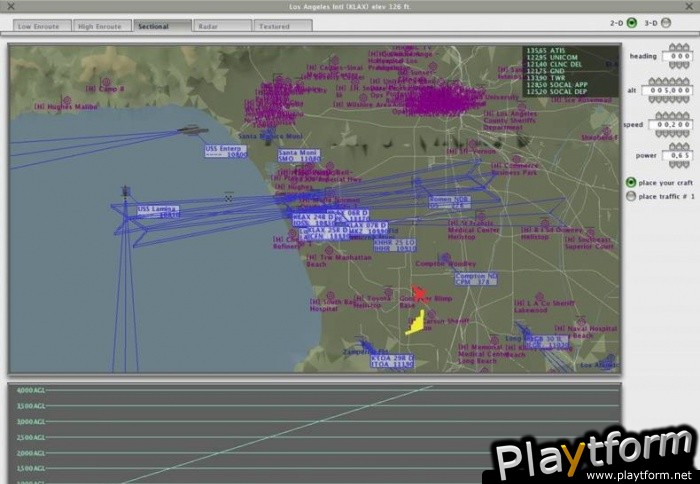This screenshot has width=700, height=484.
Task: Click the speed value field
Action: coord(671,125)
